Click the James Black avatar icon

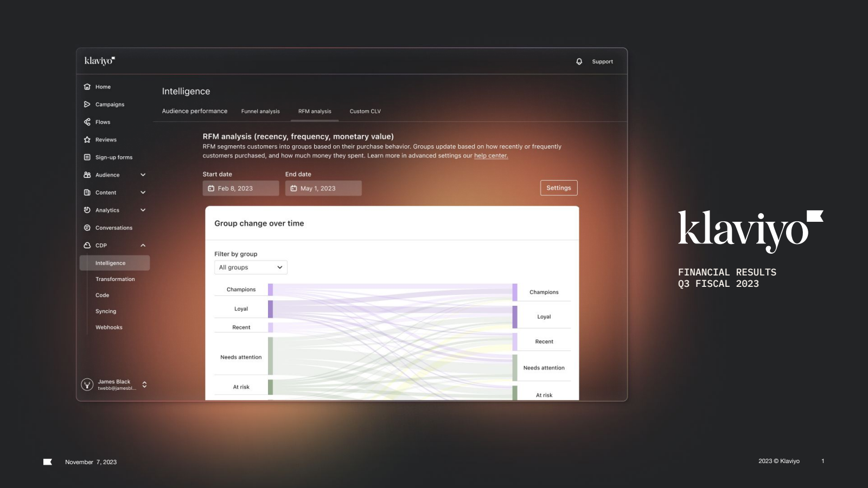(x=87, y=384)
